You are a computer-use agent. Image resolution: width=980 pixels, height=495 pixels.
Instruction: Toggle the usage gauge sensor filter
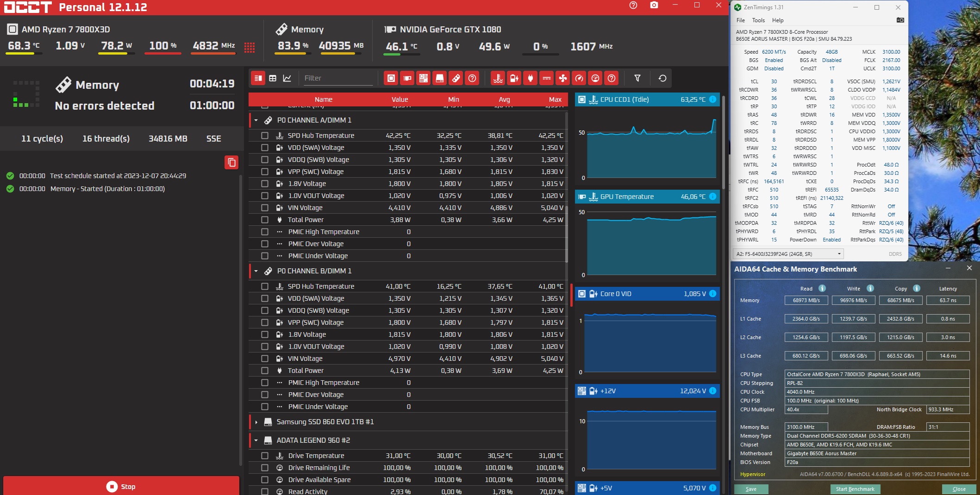pos(595,78)
